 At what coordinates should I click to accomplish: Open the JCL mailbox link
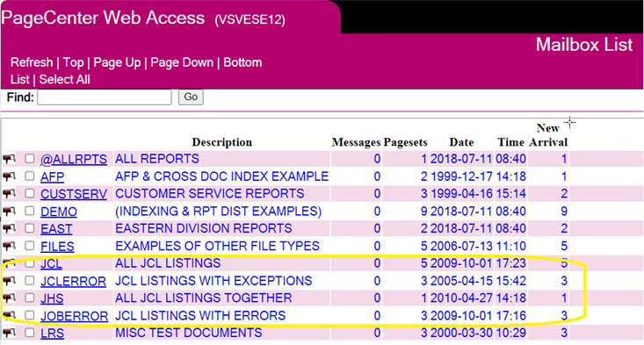(51, 263)
